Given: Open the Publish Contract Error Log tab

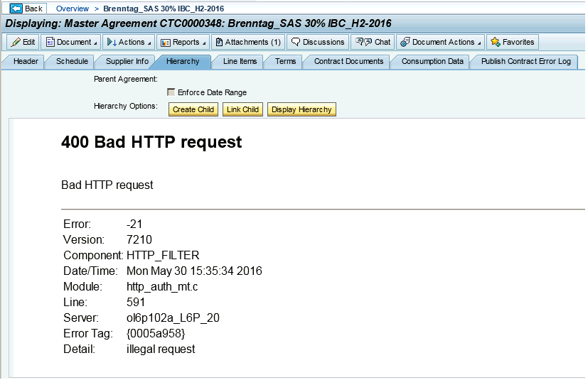Looking at the screenshot, I should 526,62.
